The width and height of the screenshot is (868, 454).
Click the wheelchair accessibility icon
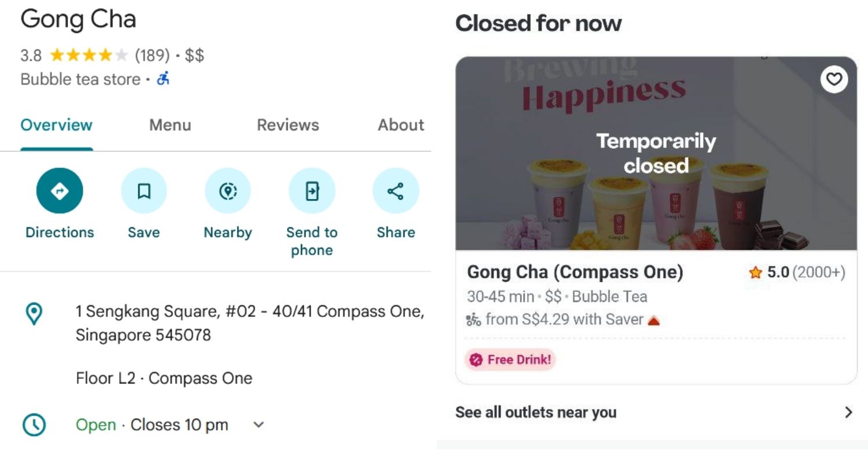pos(164,79)
